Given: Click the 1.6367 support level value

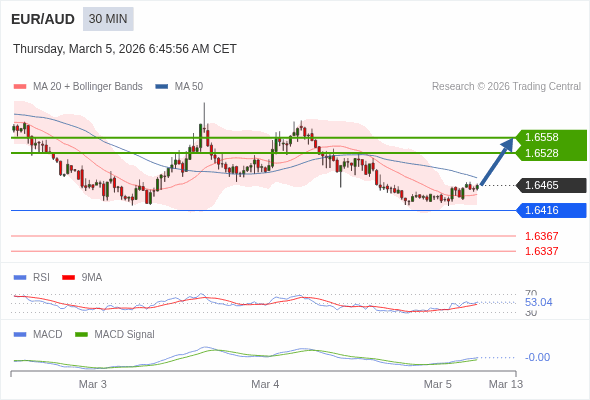Looking at the screenshot, I should [541, 236].
